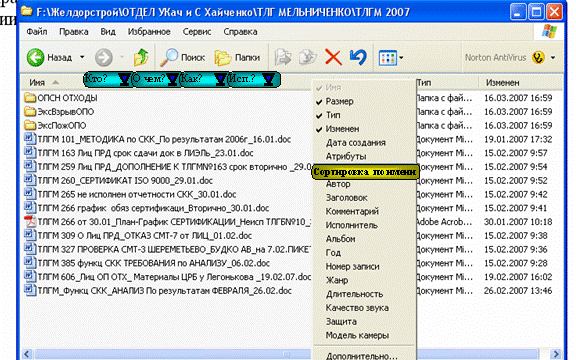Enable the Комментарий column

pos(352,212)
